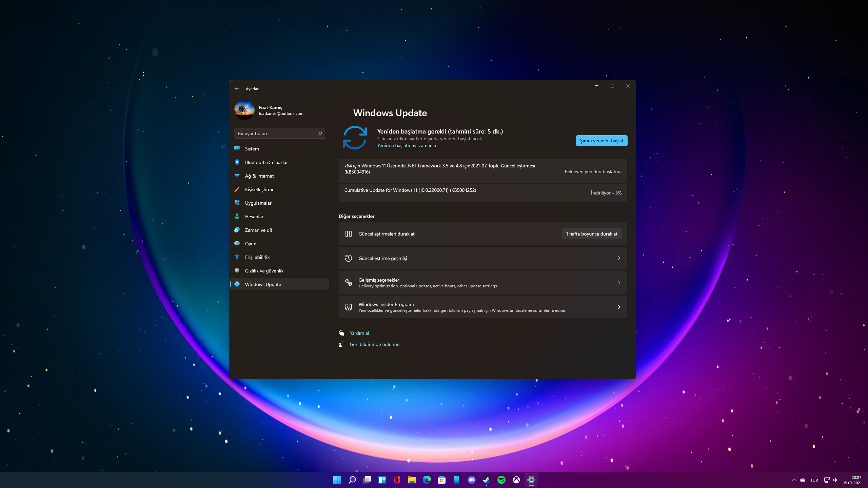Click volume speaker icon in tray
Screen dimensions: 868x488
835,480
